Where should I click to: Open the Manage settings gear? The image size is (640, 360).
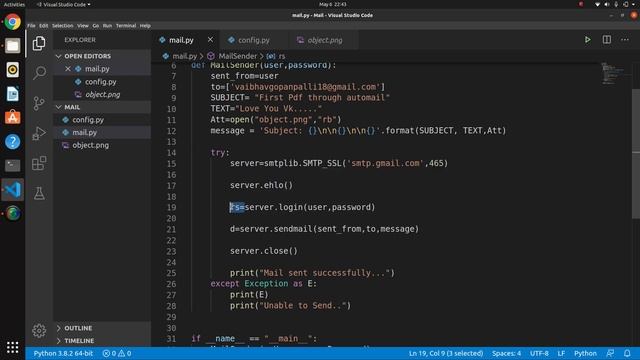[x=39, y=330]
